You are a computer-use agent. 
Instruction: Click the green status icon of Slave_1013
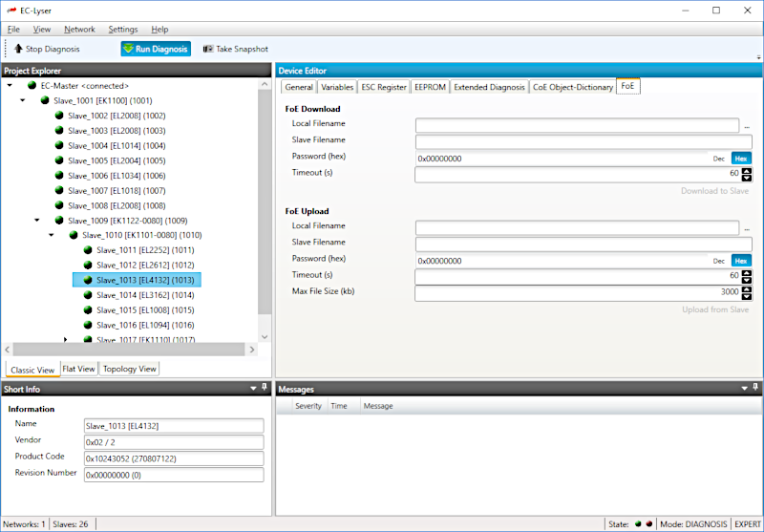click(x=87, y=281)
